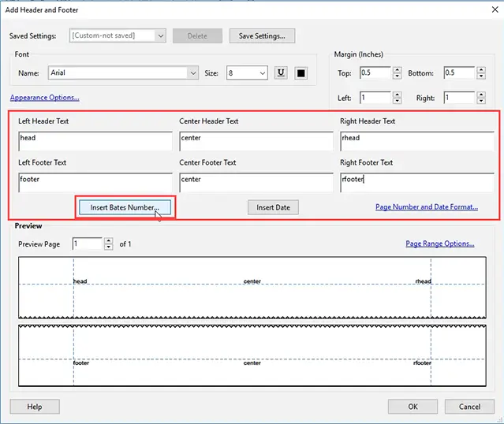Screen dimensions: 504x424
Task: Decrease the Left margin with down arrow
Action: coord(397,101)
